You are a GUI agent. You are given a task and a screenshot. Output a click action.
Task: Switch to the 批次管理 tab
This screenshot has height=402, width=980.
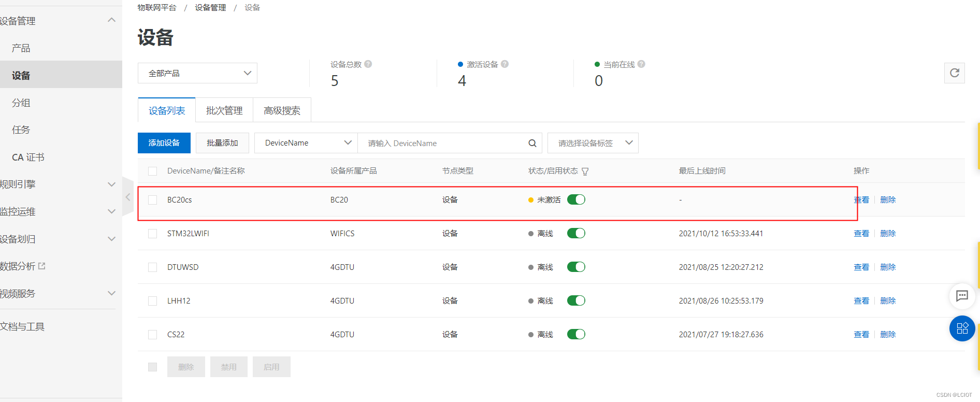pyautogui.click(x=224, y=110)
